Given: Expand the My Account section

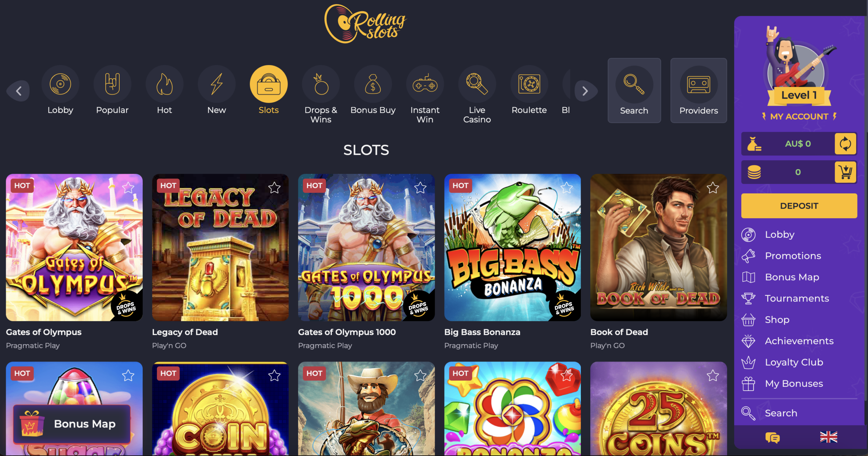Looking at the screenshot, I should [799, 117].
